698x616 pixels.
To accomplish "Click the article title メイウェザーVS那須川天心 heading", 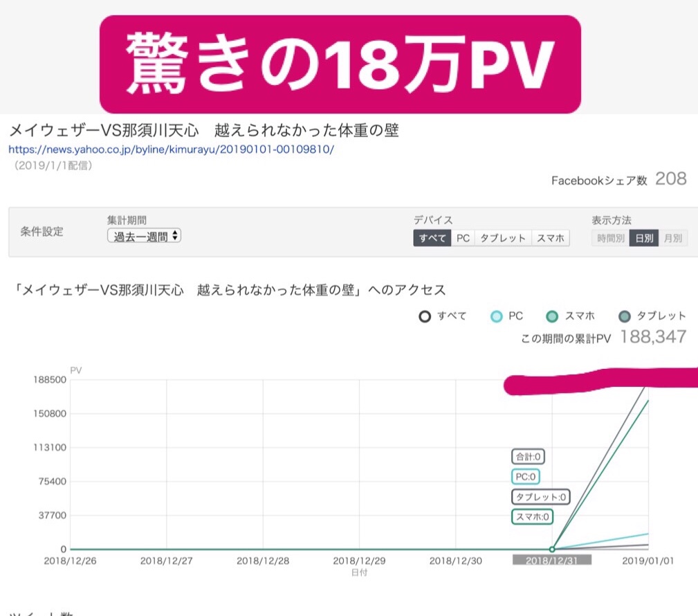I will (x=204, y=130).
